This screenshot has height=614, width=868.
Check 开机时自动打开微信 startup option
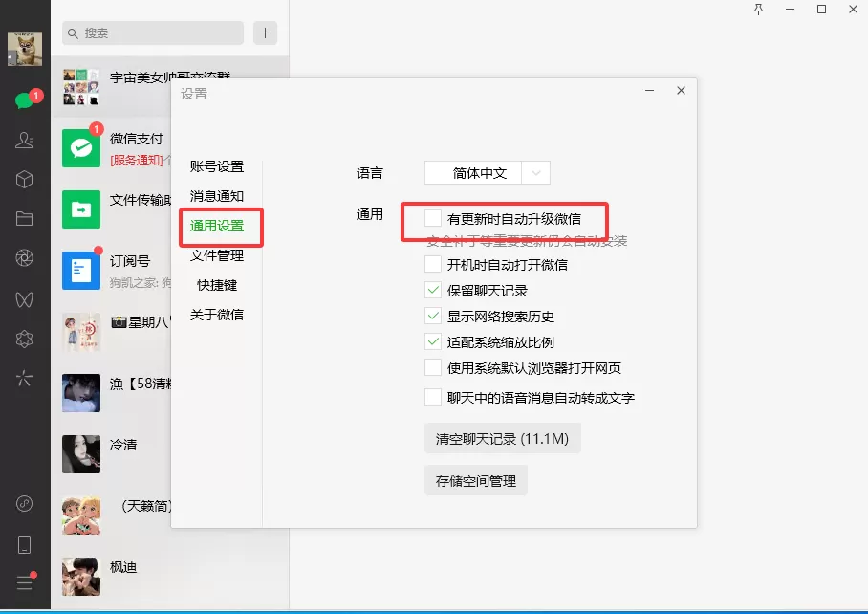tap(432, 264)
